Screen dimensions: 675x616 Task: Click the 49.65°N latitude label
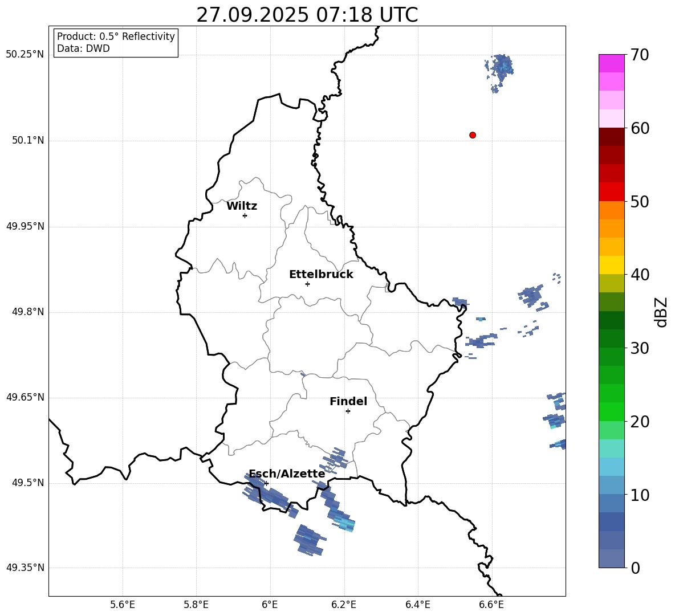click(25, 397)
